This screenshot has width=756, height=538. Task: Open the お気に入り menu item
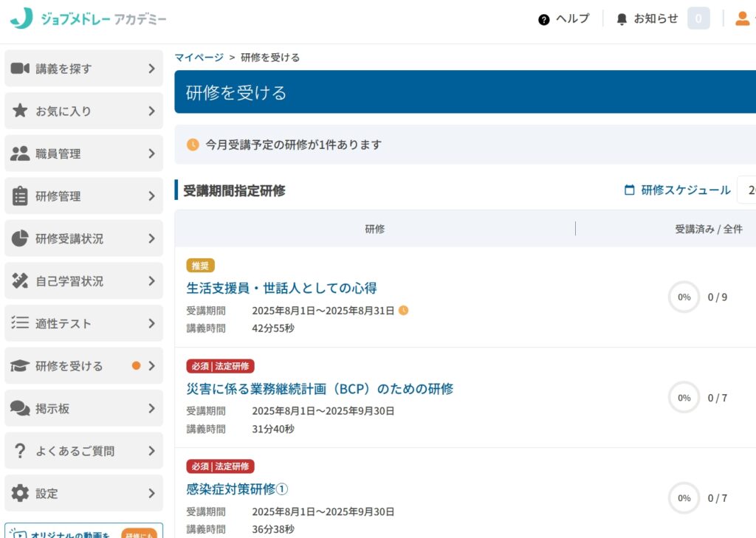point(84,111)
